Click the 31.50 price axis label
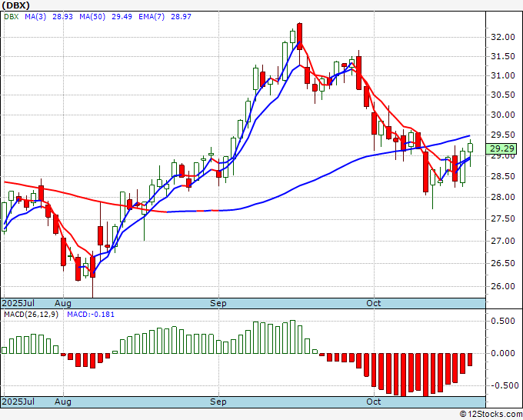Viewport: 523px width, 420px height. tap(503, 56)
